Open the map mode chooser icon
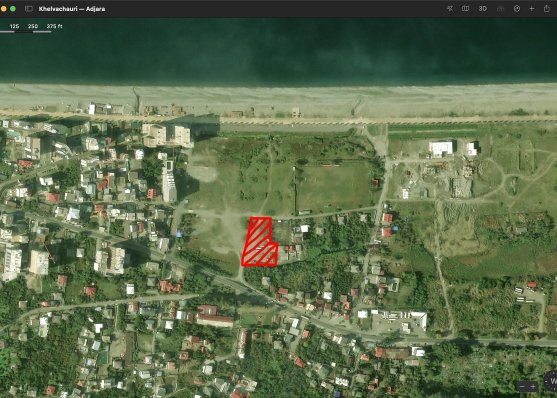557x398 pixels. 465,9
